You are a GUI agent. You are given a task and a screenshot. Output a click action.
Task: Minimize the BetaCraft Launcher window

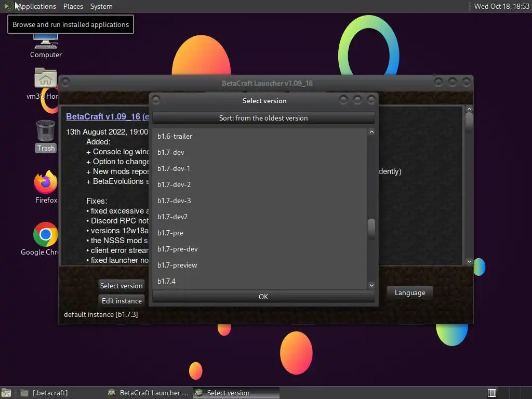(438, 82)
